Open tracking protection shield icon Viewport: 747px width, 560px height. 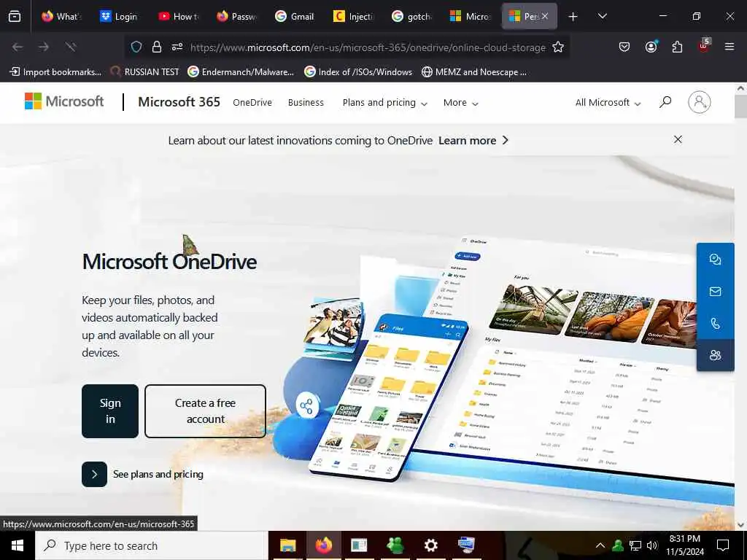[x=136, y=47]
